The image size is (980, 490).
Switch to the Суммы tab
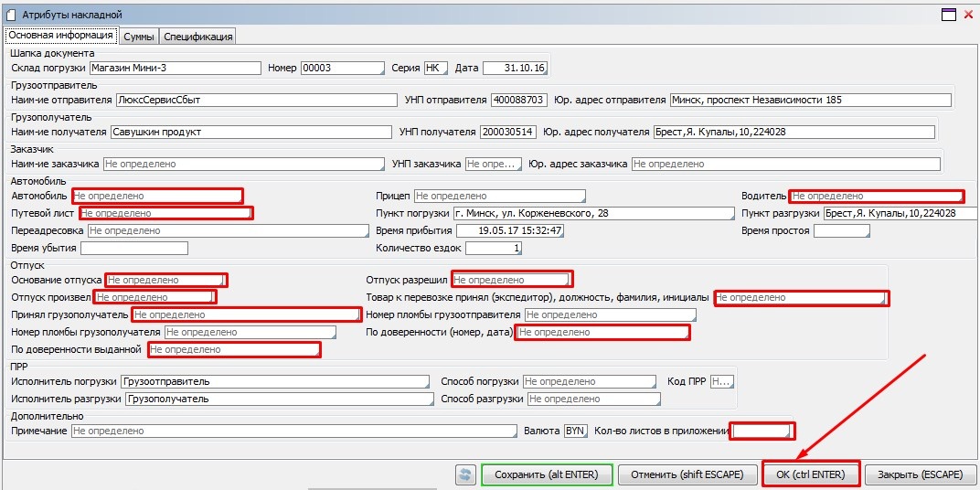[x=139, y=36]
